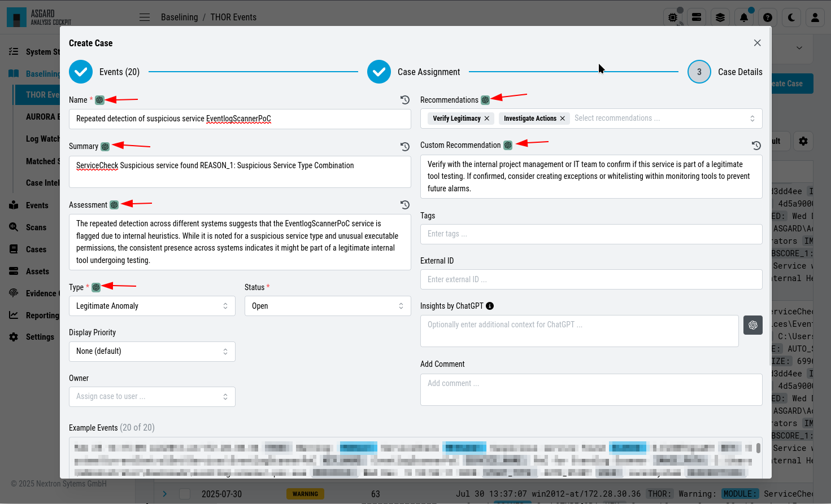The image size is (831, 504).
Task: Click the ChatGPT icon beside Recommendations label
Action: coord(485,100)
